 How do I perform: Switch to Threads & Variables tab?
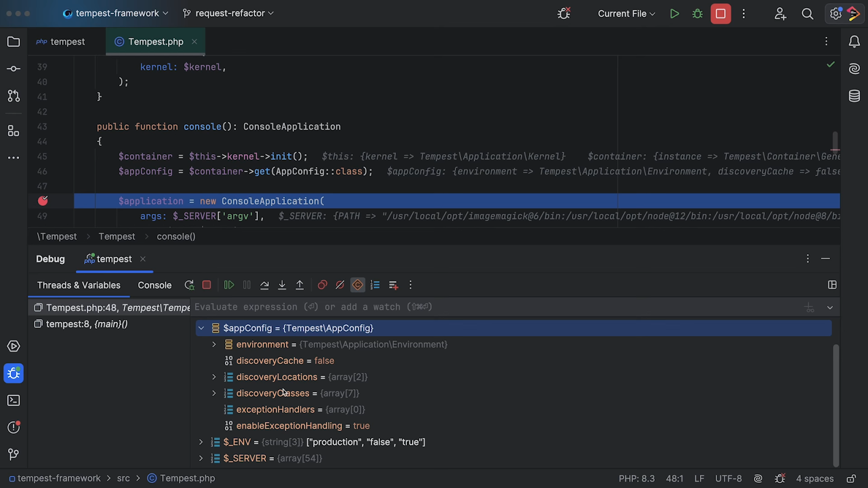click(79, 285)
